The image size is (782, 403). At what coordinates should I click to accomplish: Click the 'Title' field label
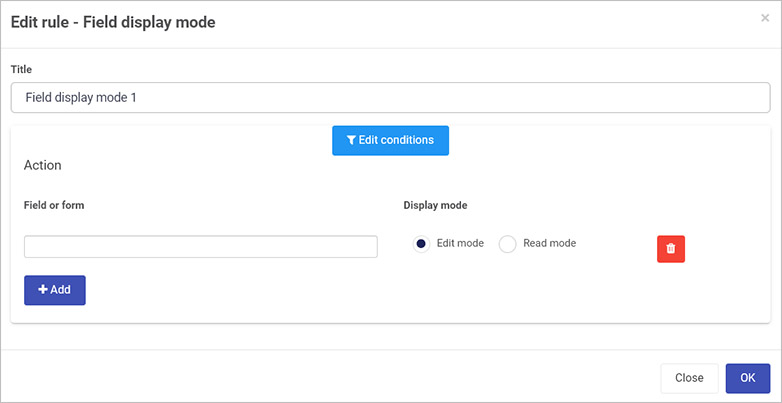21,70
